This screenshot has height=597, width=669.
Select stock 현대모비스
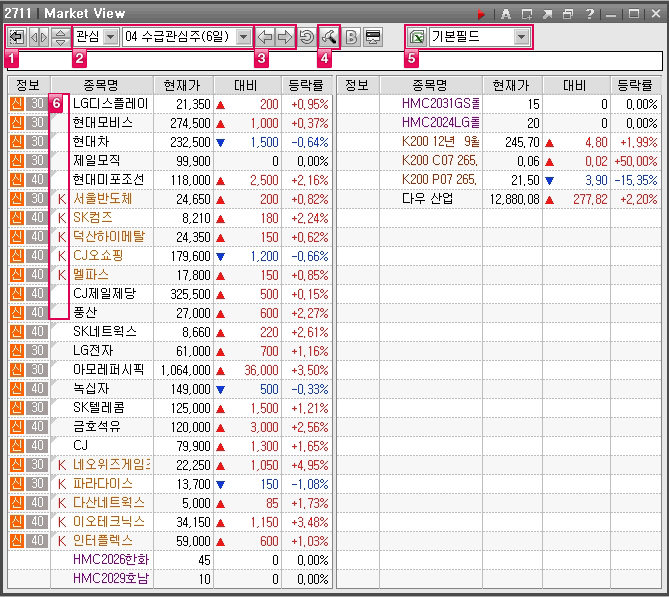(x=103, y=123)
